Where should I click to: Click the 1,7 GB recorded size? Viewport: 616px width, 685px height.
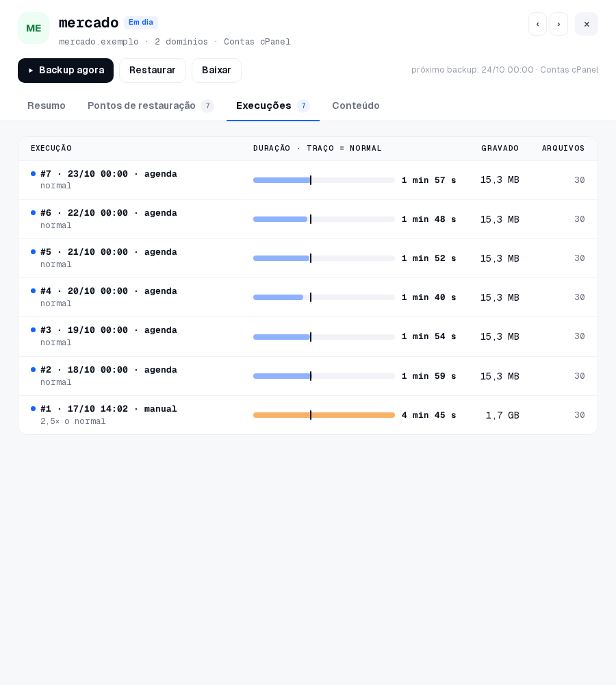(x=502, y=415)
